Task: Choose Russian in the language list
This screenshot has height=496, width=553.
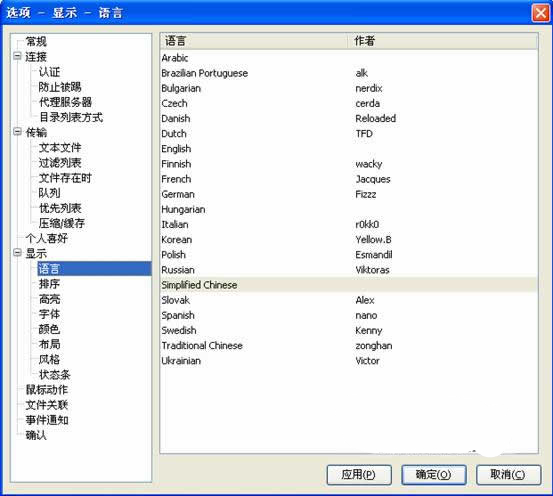Action: (x=178, y=270)
